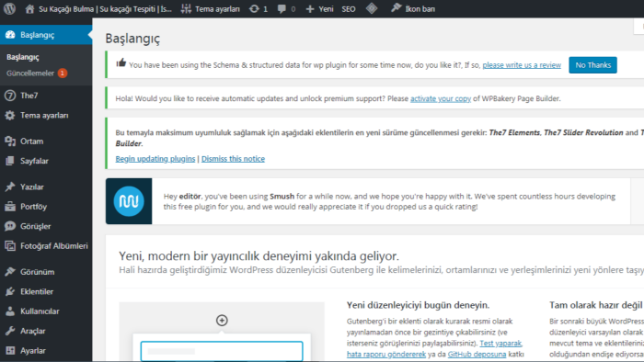The width and height of the screenshot is (644, 362).
Task: Open the Ortam media icon
Action: click(10, 141)
